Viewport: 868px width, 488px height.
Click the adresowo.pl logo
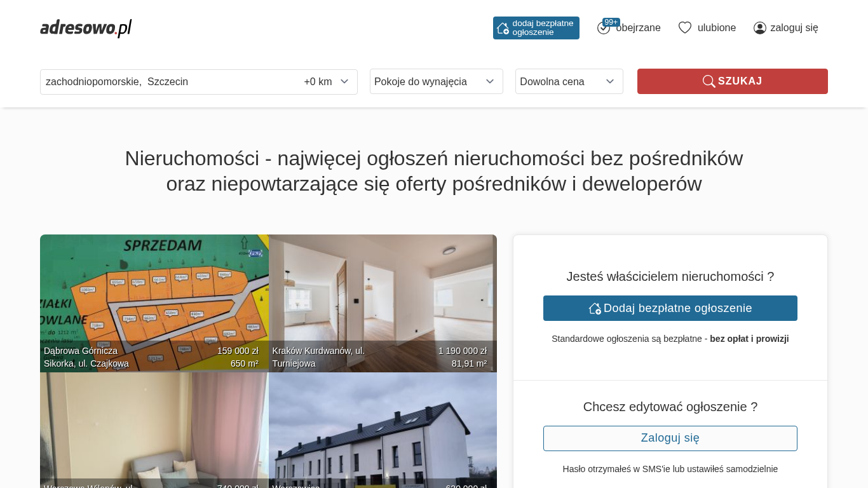pos(86,28)
